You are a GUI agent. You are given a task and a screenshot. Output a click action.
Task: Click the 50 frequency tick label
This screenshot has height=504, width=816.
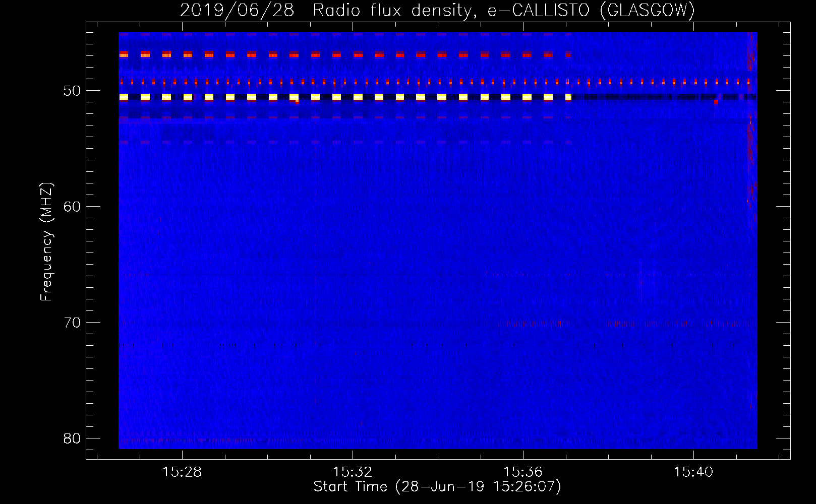[x=72, y=91]
